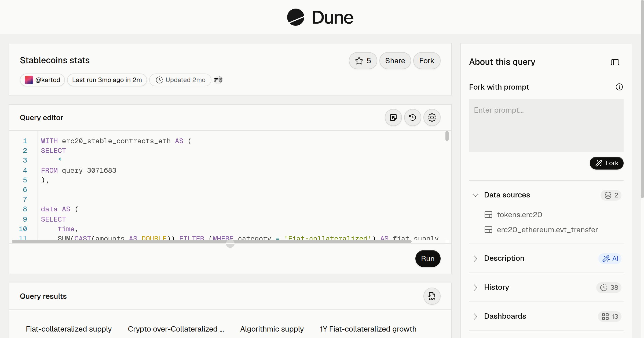Image resolution: width=644 pixels, height=338 pixels.
Task: Open the tokens.erc20 table source
Action: tap(519, 215)
